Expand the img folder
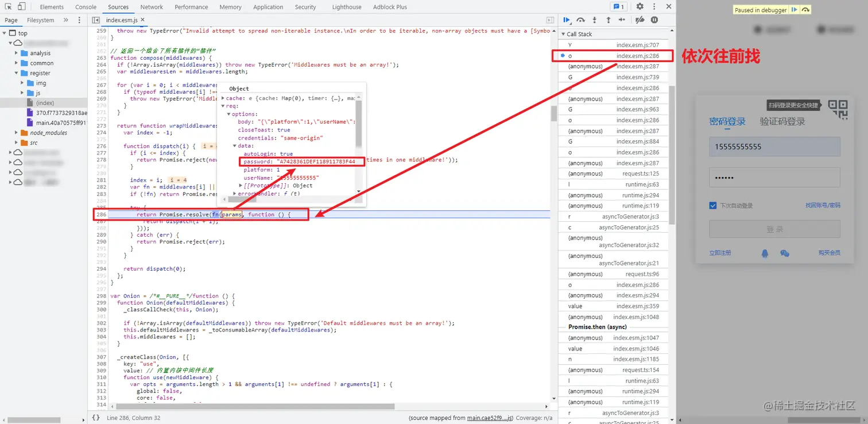 click(22, 83)
